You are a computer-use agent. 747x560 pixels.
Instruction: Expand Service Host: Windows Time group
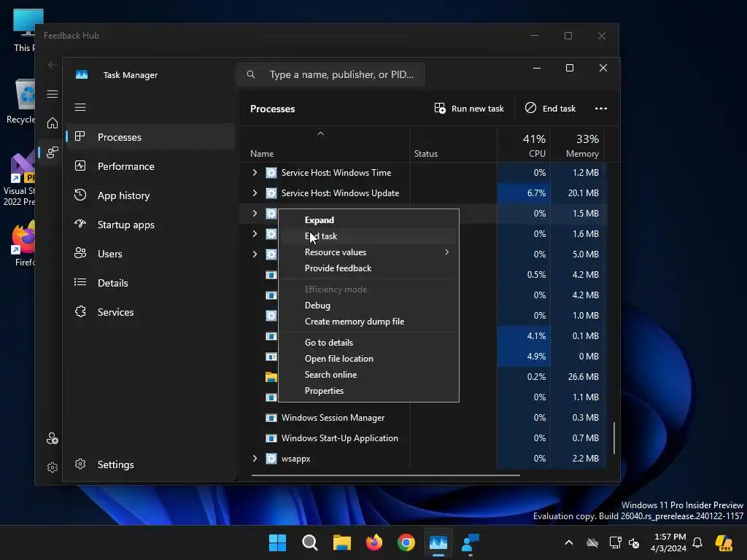(255, 172)
